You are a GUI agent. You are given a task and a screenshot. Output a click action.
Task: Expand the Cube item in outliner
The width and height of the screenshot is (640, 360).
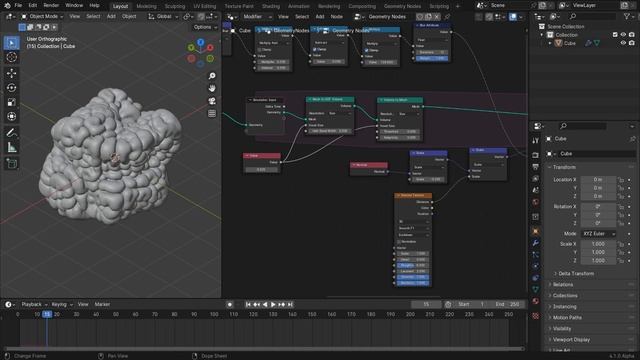pos(550,43)
